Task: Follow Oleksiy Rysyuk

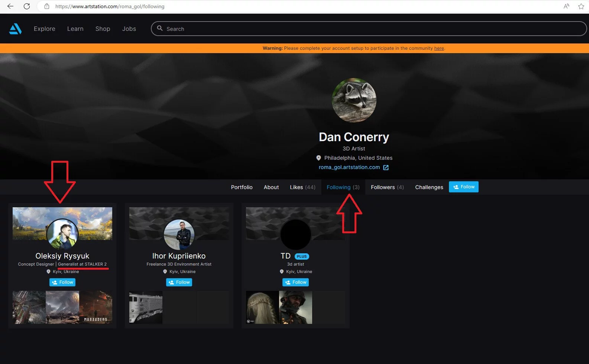Action: [62, 282]
